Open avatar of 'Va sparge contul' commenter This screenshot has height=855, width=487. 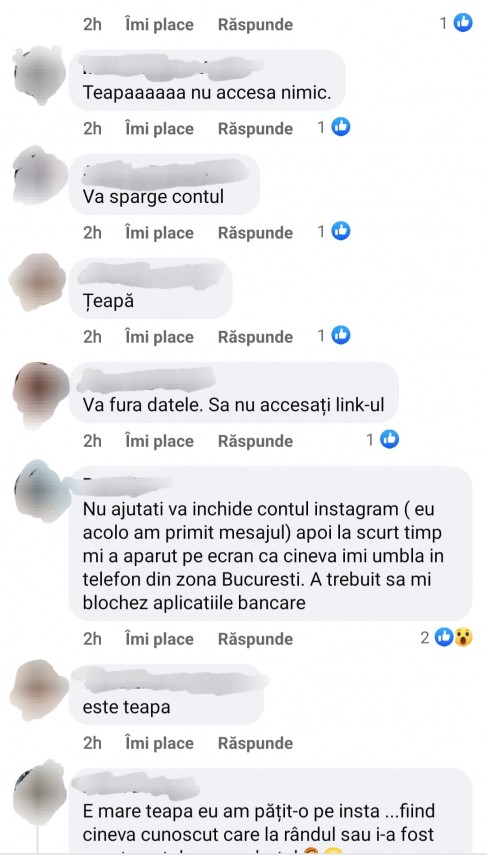click(39, 175)
